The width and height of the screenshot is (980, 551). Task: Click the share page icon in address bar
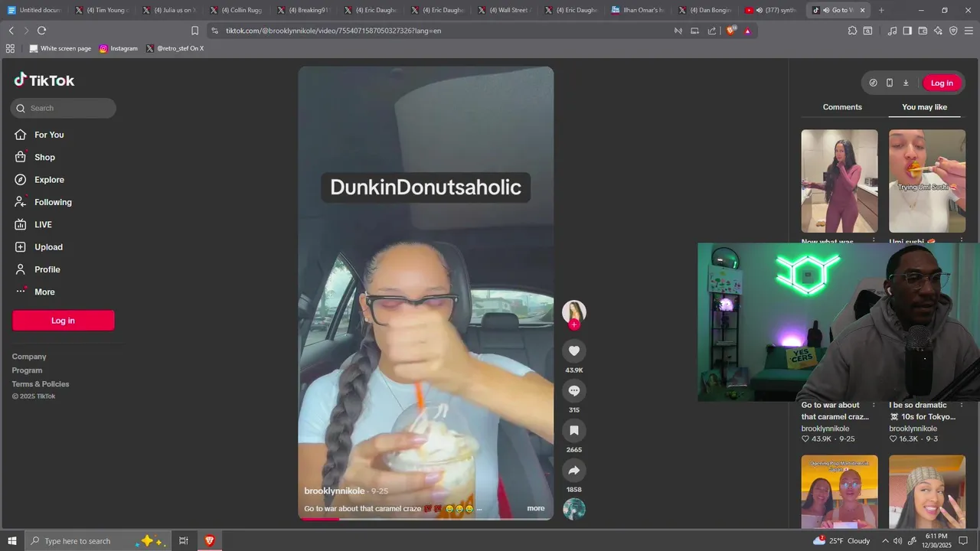(x=712, y=31)
